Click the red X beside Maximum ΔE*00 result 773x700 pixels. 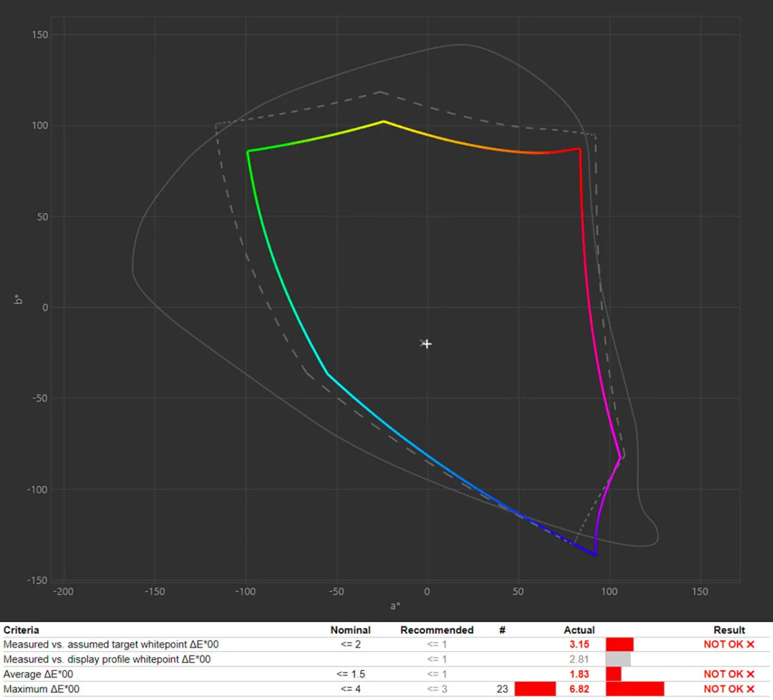tap(750, 689)
